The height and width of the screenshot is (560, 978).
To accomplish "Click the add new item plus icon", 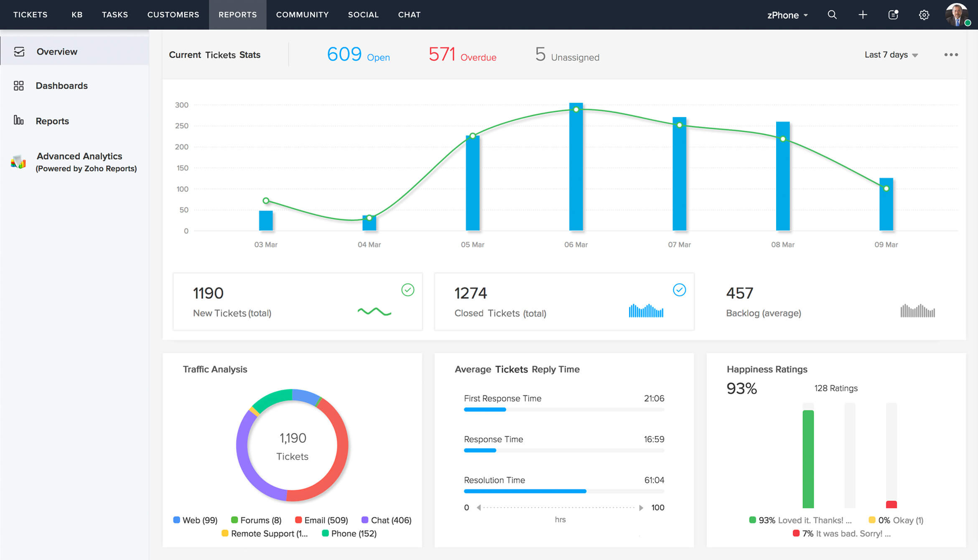I will click(862, 14).
